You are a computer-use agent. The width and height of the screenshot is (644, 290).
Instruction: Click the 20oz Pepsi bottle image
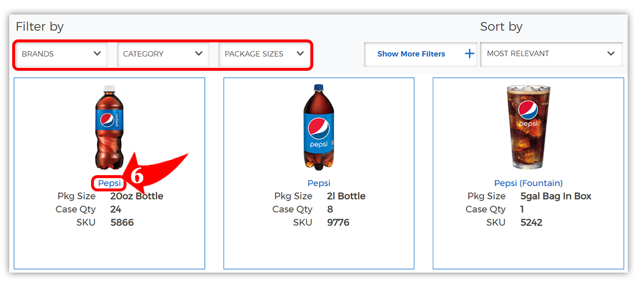109,128
